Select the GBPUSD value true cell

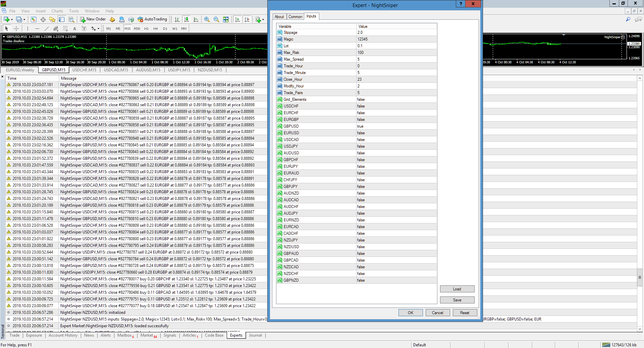[396, 126]
